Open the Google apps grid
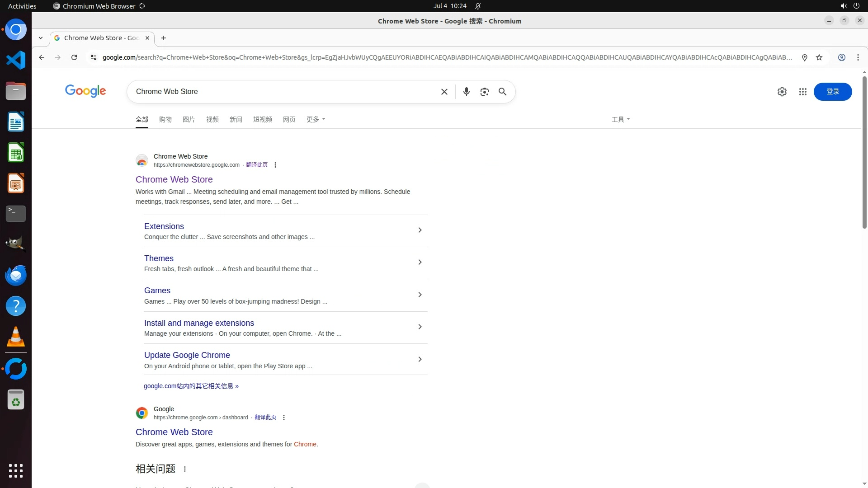This screenshot has width=868, height=488. tap(802, 92)
